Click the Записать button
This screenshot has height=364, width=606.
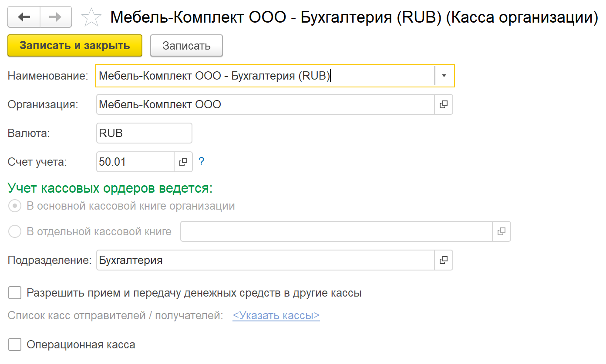point(186,46)
